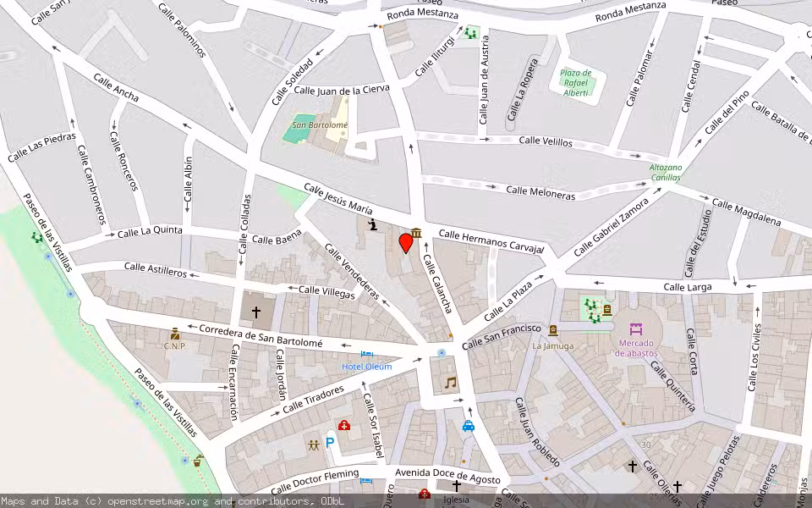The height and width of the screenshot is (508, 812).
Task: Click the bed icon below Calle Doctor Fleming
Action: [366, 481]
